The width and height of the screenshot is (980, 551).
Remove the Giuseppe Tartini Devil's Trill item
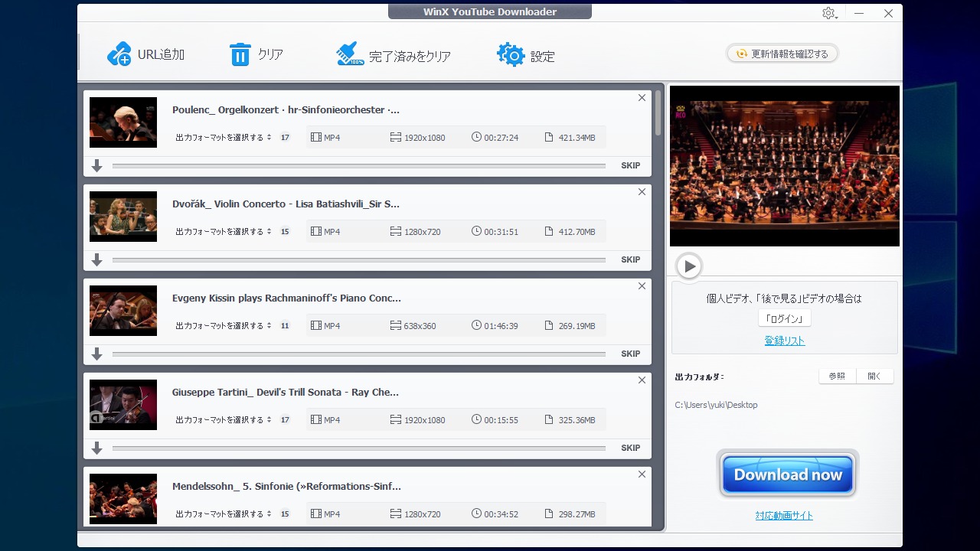point(642,380)
